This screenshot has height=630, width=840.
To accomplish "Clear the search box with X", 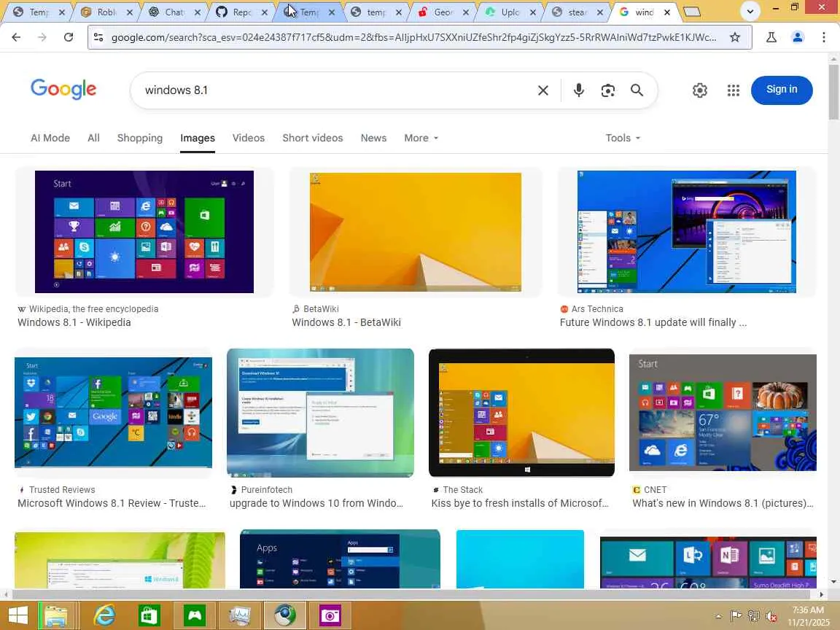I will [542, 90].
